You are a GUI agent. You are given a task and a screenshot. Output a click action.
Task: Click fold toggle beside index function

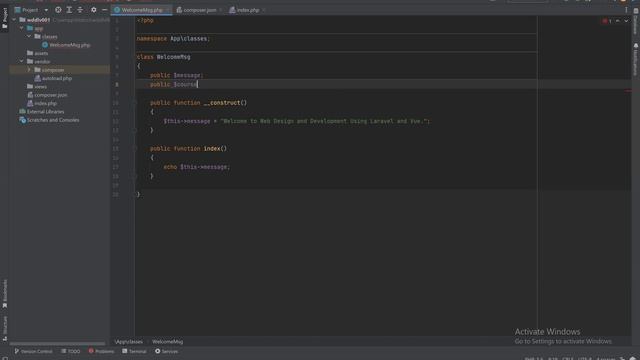click(134, 149)
